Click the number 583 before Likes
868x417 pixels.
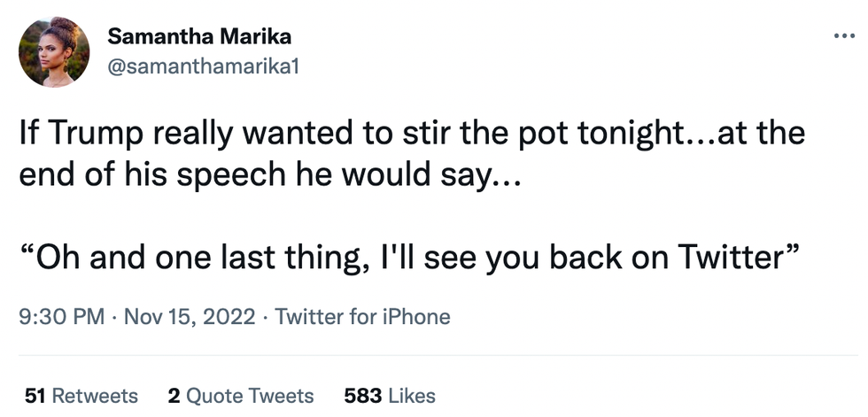coord(361,395)
